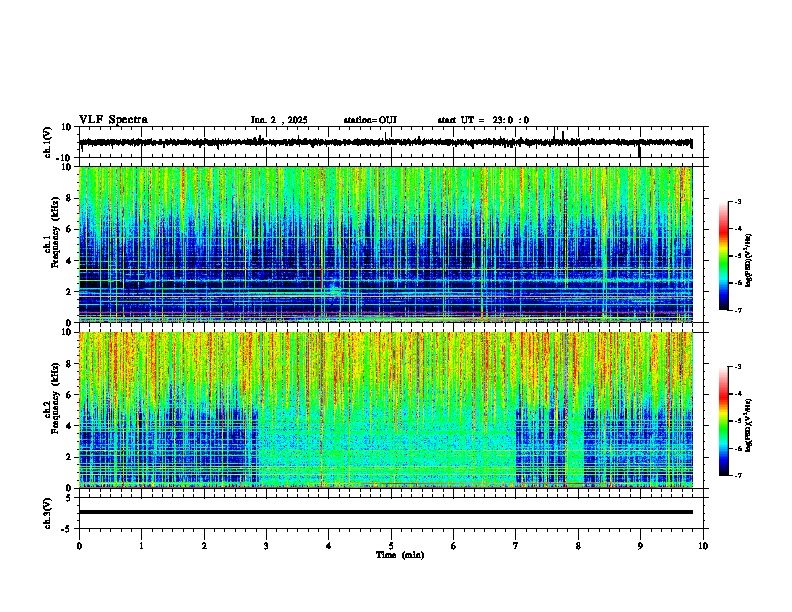Click the time axis tick label "2"

point(204,546)
